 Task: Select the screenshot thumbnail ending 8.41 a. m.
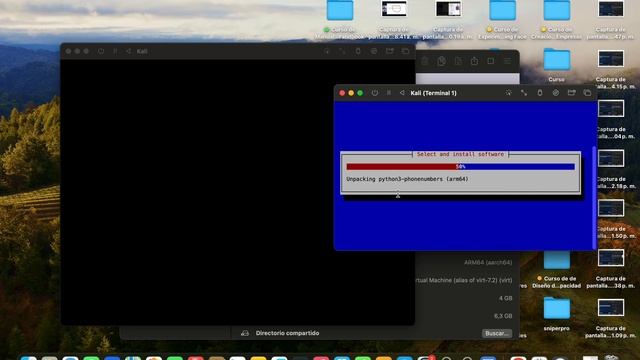(x=394, y=9)
